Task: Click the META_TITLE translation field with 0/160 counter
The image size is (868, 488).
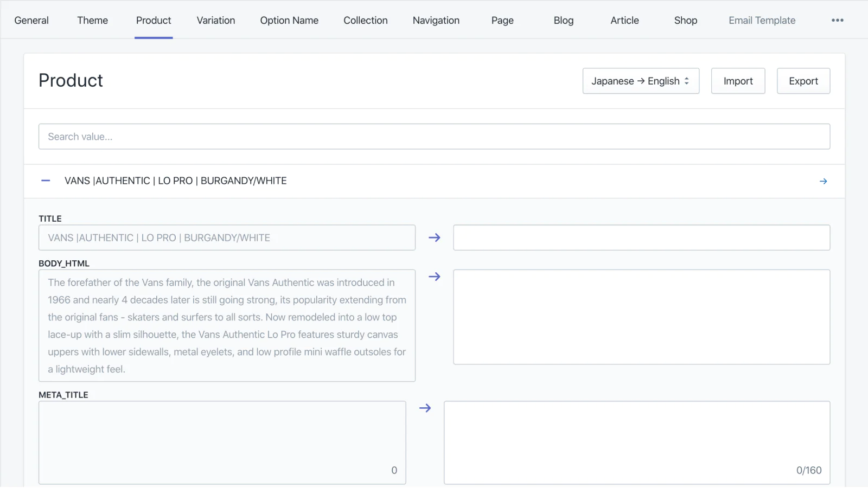Action: (636, 442)
